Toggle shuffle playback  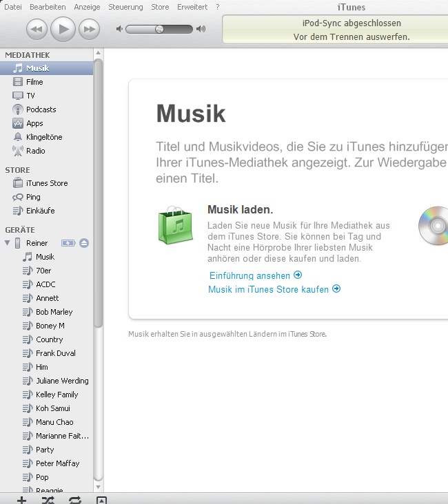click(48, 500)
